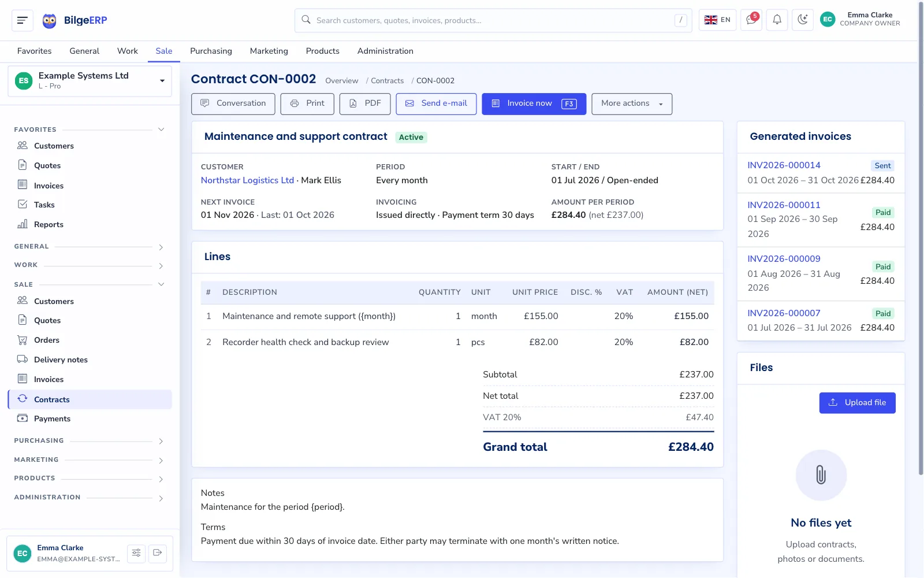Image resolution: width=924 pixels, height=578 pixels.
Task: Open the language selector EN
Action: [717, 20]
